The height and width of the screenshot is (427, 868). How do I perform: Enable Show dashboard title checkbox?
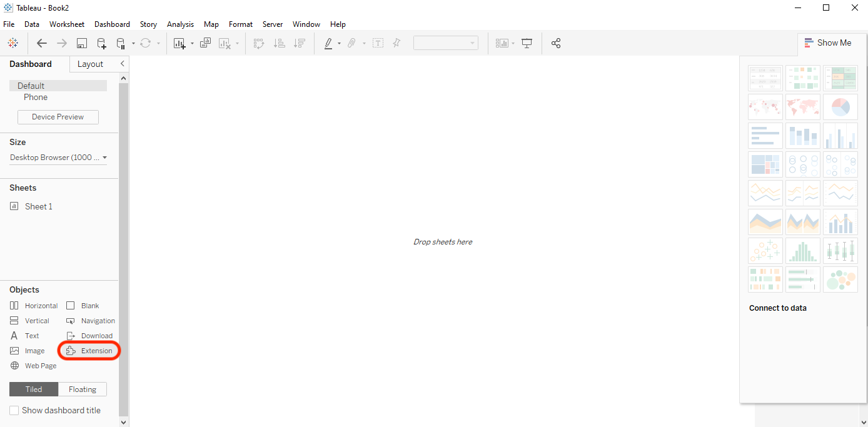tap(14, 411)
